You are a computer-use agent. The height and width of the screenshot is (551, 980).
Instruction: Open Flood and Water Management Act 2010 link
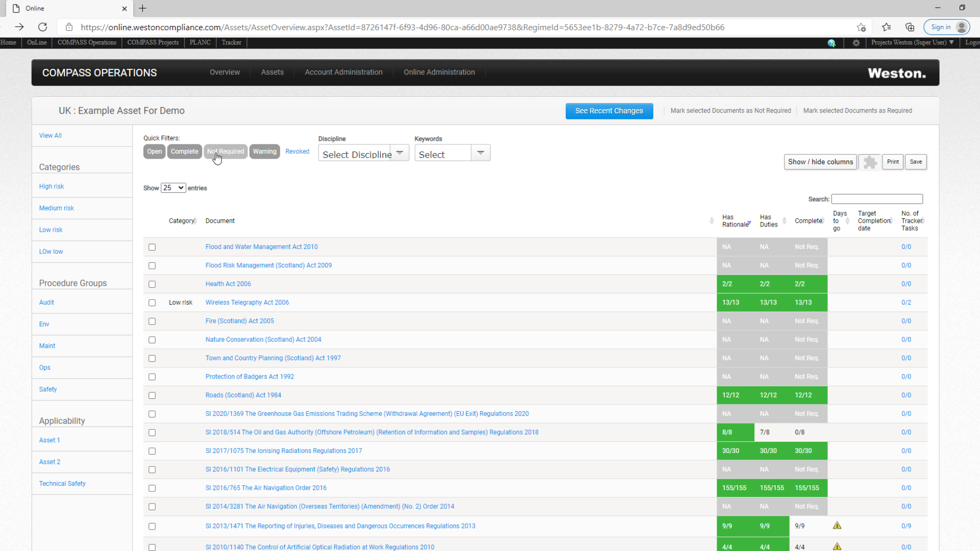click(x=261, y=247)
